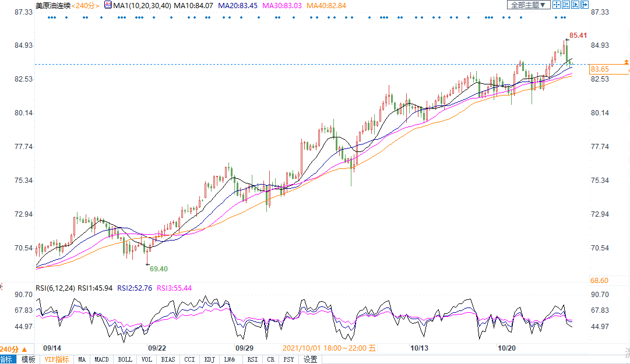630x364 pixels.
Task: Click the range statistics icon beside crosshair
Action: pos(566,5)
